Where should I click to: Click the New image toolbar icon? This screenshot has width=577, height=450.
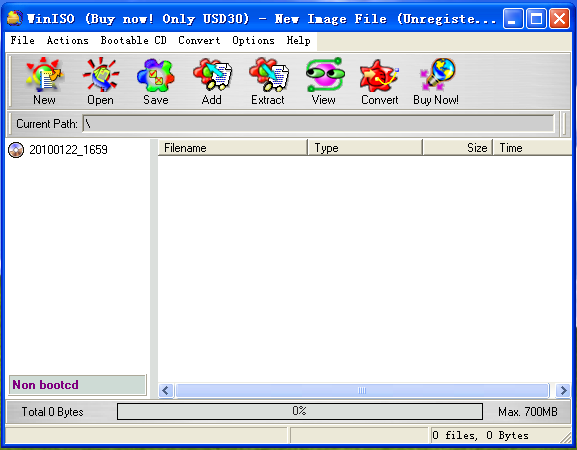click(x=44, y=81)
